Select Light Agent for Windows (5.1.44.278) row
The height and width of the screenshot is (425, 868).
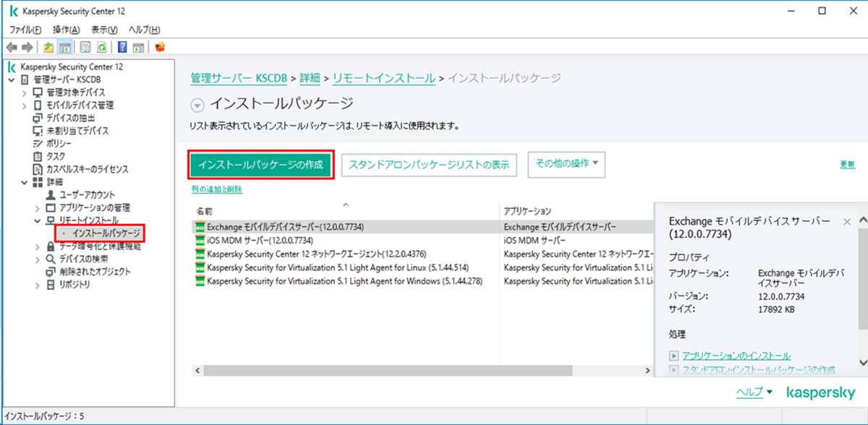pos(422,280)
